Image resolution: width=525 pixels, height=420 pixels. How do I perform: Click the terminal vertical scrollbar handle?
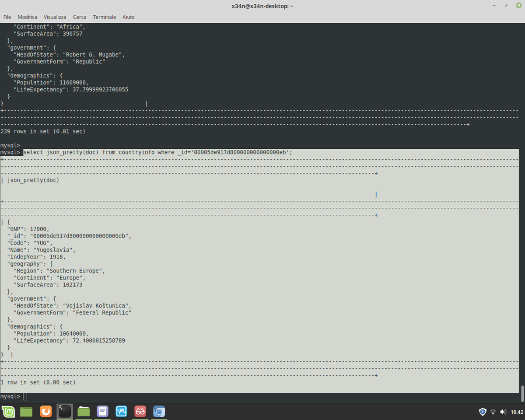coord(522,393)
